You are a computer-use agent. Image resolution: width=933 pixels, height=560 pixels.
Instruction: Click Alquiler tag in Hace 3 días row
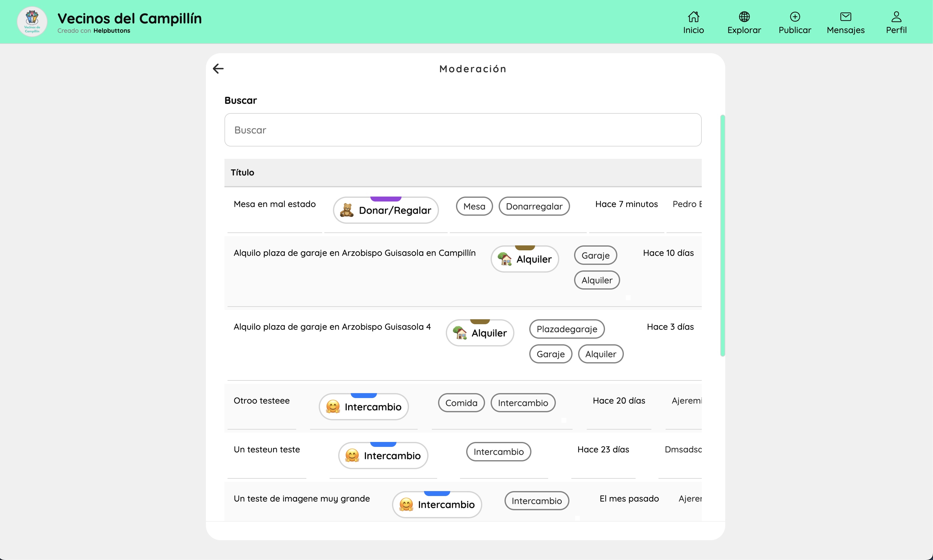(601, 354)
